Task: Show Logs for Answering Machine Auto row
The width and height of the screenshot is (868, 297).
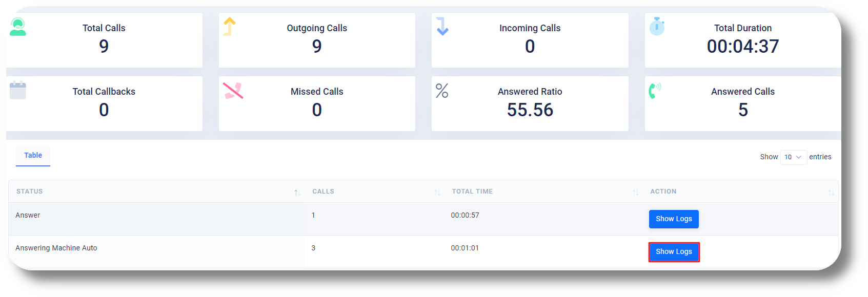Action: point(674,252)
